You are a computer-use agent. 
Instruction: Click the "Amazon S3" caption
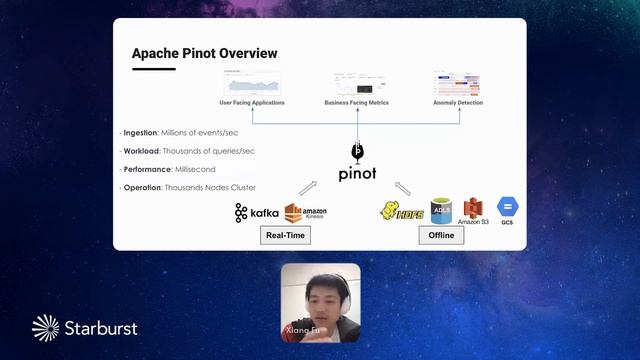point(473,222)
